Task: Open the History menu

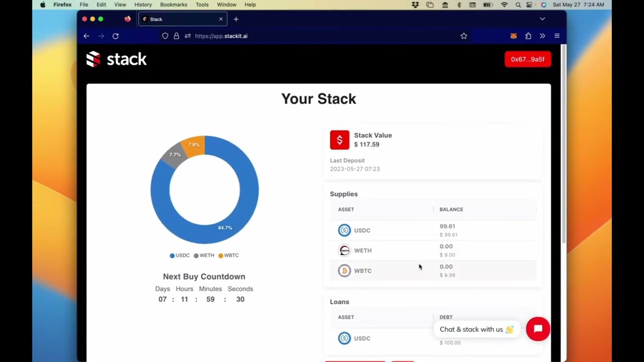Action: pos(143,5)
